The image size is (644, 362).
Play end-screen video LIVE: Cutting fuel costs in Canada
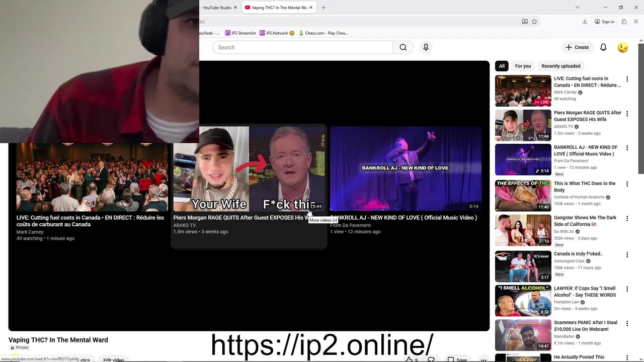click(92, 177)
